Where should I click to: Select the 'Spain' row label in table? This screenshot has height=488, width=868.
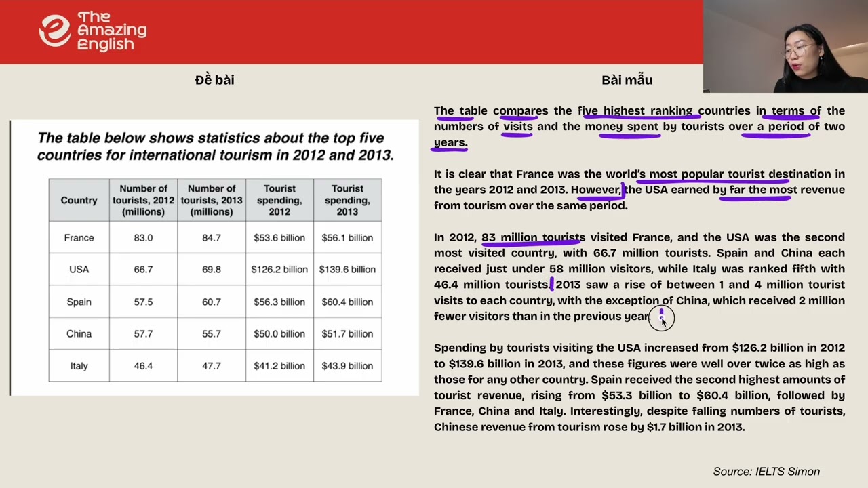(79, 302)
